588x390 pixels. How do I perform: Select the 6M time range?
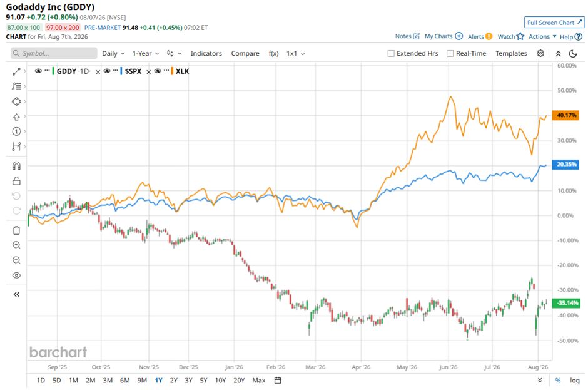pos(124,380)
